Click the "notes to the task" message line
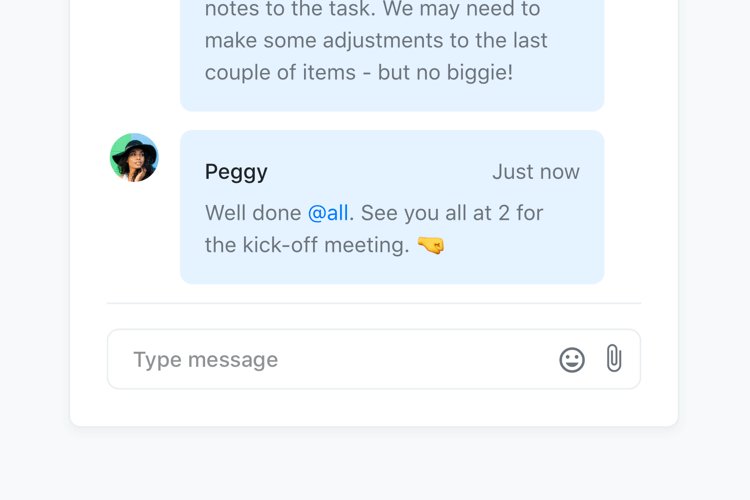This screenshot has width=750, height=500. click(x=372, y=10)
